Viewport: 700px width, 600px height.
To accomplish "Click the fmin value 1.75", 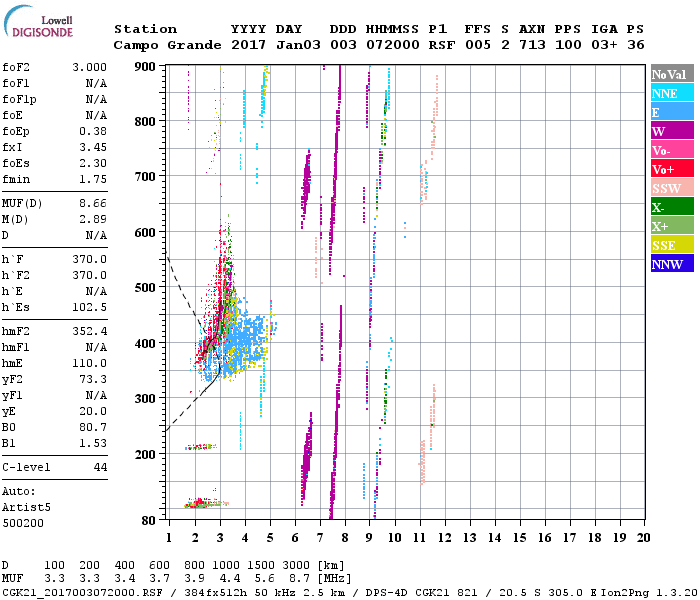I will [93, 179].
